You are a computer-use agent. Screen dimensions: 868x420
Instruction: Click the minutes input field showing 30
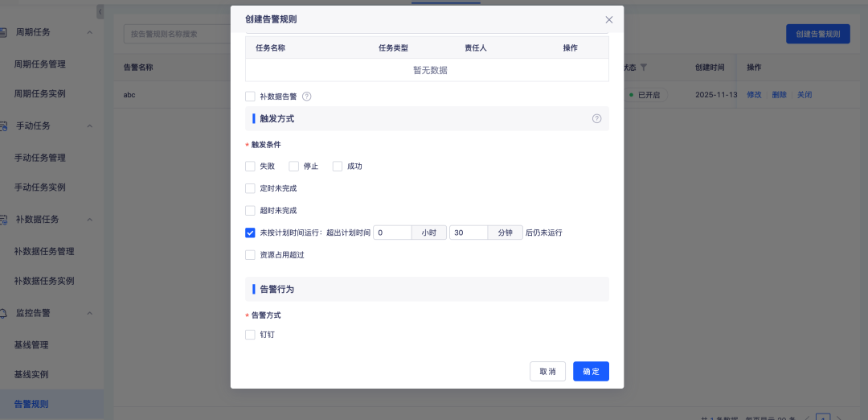point(469,233)
